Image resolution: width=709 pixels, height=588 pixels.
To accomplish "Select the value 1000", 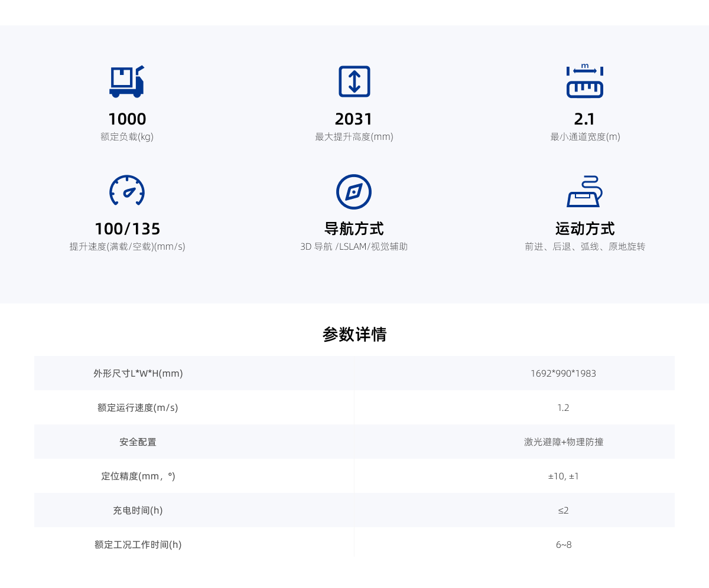I will coord(127,119).
